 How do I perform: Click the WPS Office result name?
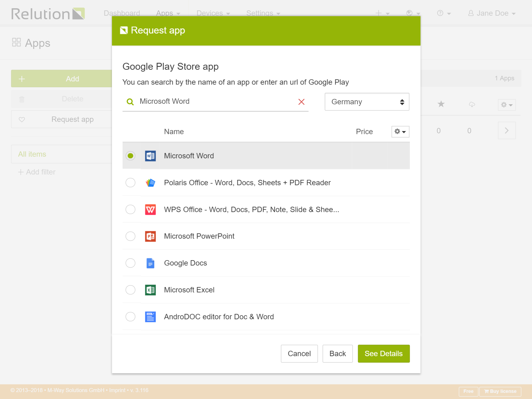[252, 210]
